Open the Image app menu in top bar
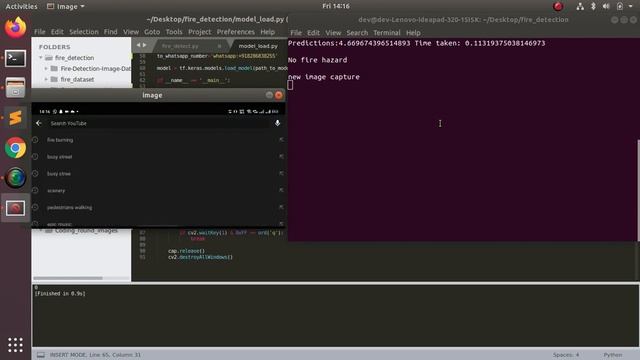The height and width of the screenshot is (360, 640). (x=66, y=6)
